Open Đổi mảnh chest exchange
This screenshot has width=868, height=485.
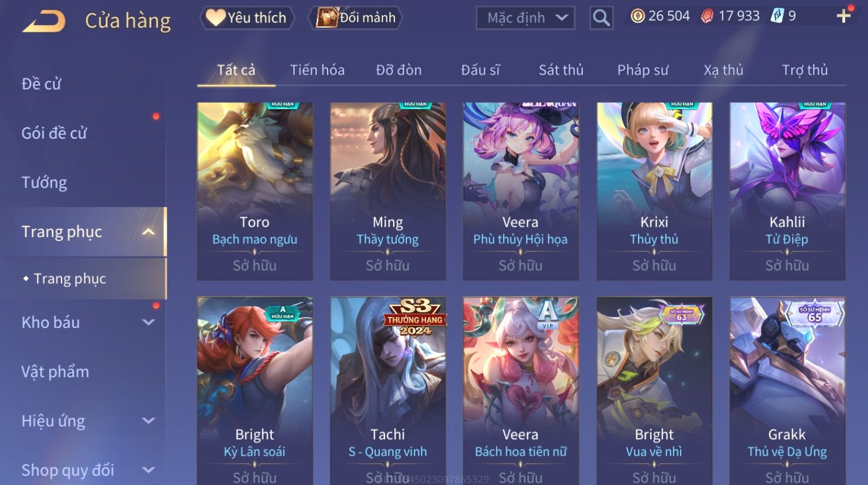click(x=355, y=18)
